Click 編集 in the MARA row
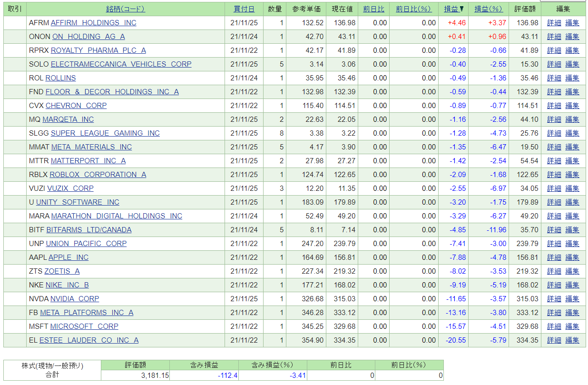Screen dimensions: 588x385 tap(572, 216)
